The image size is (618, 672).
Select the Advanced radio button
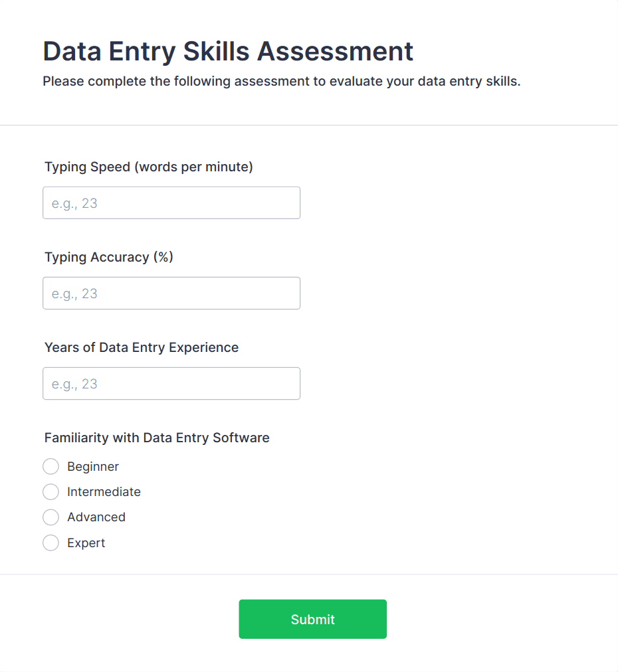click(51, 517)
